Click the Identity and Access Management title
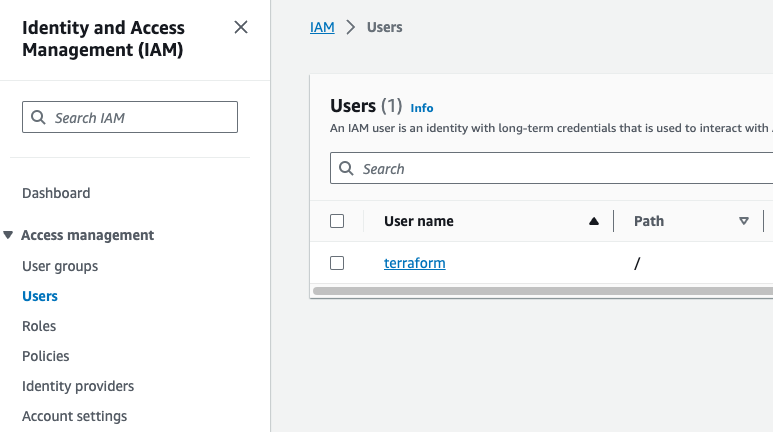The width and height of the screenshot is (773, 432). (103, 38)
